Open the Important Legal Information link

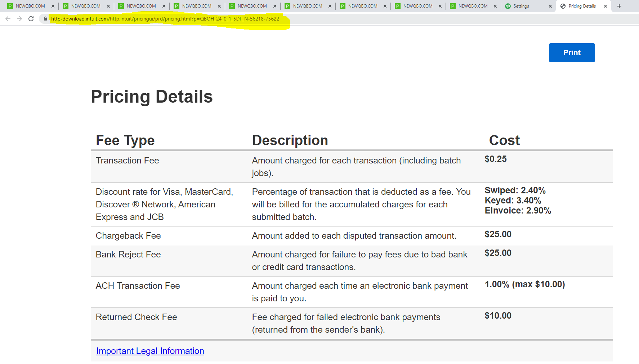(150, 351)
